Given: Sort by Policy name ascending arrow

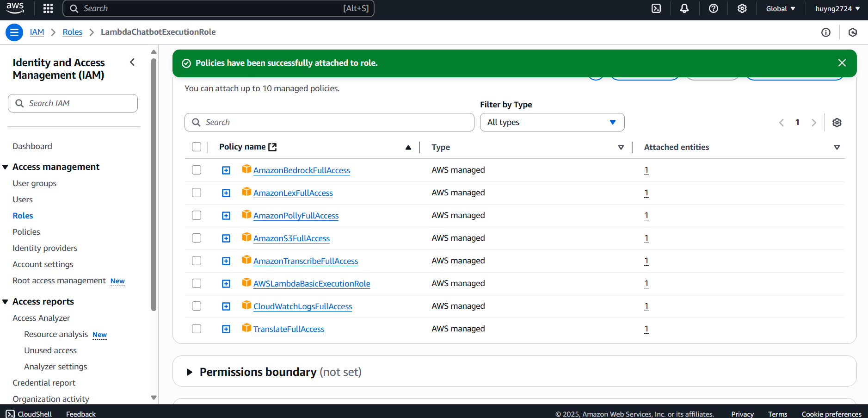Looking at the screenshot, I should click(x=408, y=148).
